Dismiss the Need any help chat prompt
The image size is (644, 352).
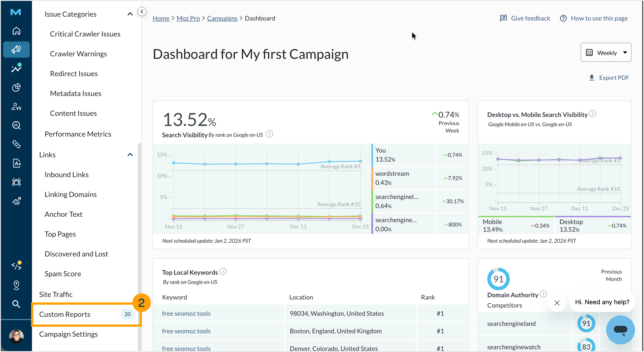(557, 303)
